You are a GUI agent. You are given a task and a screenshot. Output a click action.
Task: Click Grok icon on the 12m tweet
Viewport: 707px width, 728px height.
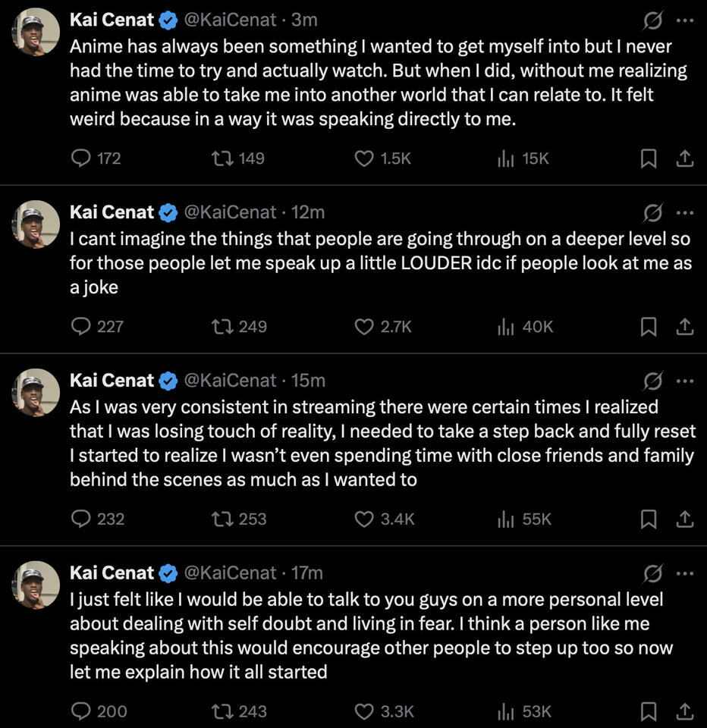click(x=652, y=212)
